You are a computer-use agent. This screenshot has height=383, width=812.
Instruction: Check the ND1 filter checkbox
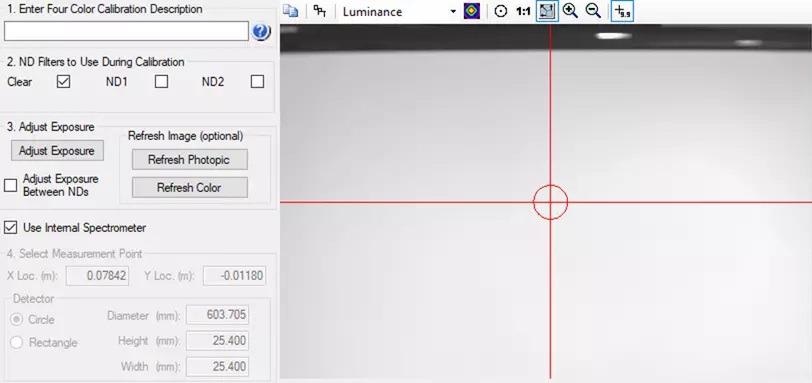(x=162, y=82)
